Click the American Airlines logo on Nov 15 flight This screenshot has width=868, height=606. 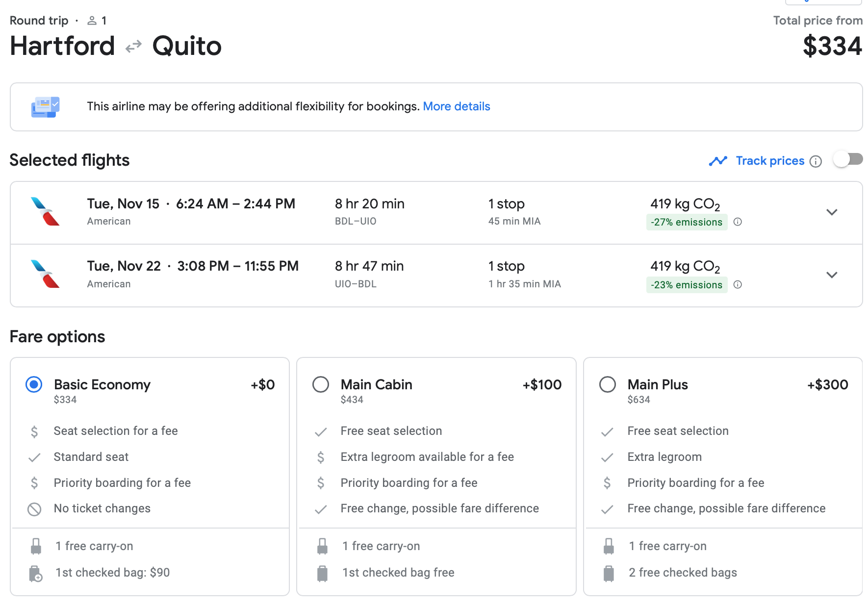(x=45, y=211)
